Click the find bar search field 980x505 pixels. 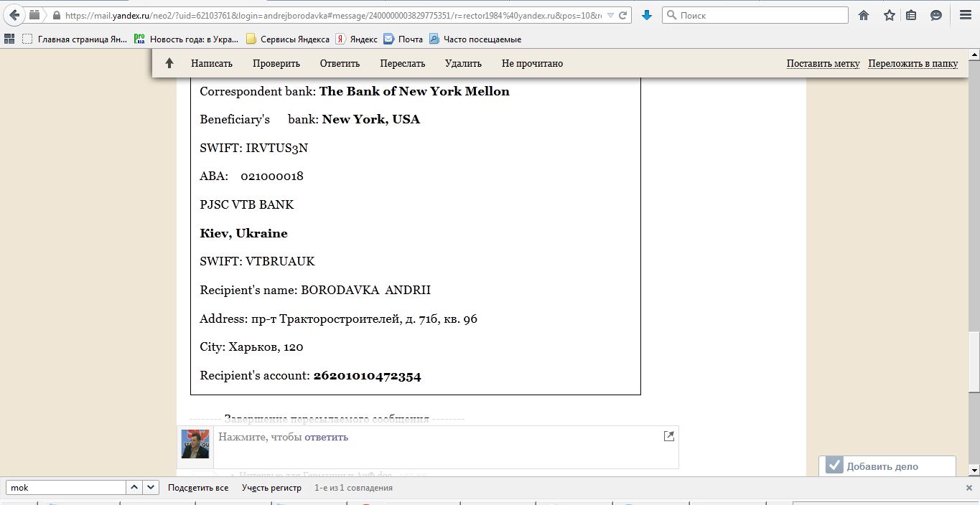tap(66, 488)
